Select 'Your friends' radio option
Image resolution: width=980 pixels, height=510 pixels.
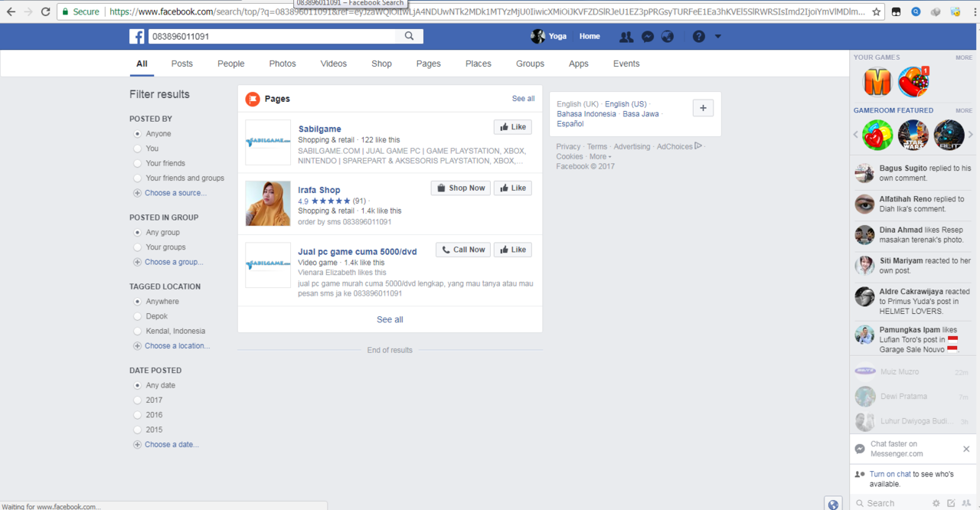coord(138,163)
